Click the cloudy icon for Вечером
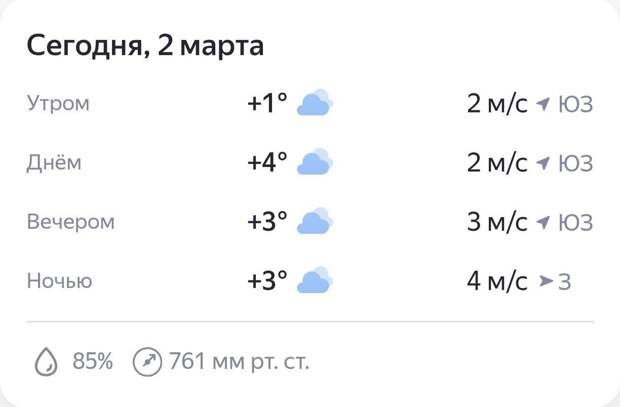Image resolution: width=620 pixels, height=407 pixels. (x=315, y=221)
